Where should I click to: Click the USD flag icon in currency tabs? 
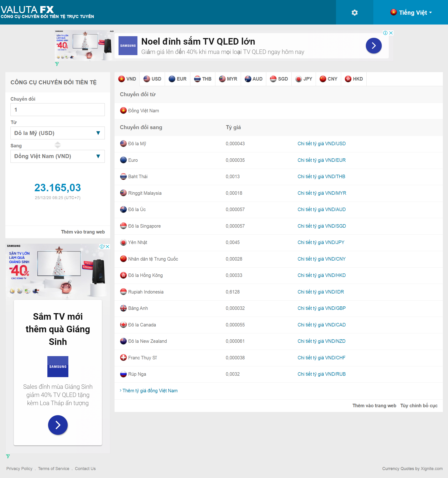(x=146, y=79)
